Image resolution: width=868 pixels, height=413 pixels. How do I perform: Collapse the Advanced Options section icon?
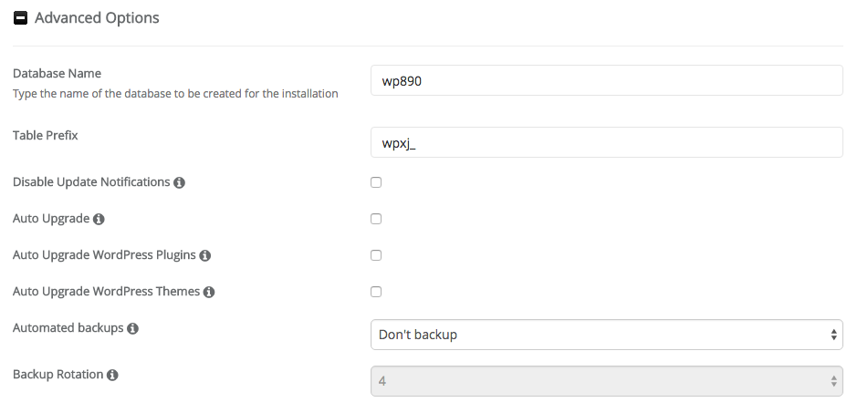pyautogui.click(x=20, y=18)
